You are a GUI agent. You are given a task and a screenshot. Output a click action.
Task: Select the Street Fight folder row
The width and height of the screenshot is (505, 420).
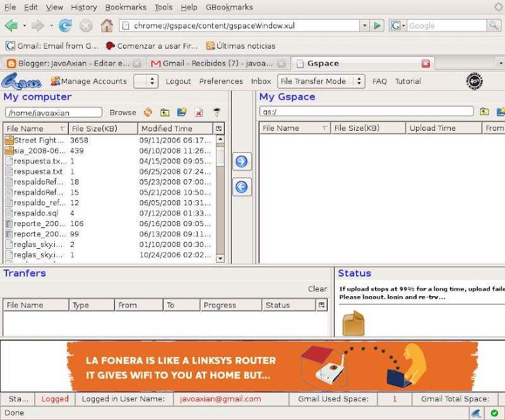coord(109,140)
